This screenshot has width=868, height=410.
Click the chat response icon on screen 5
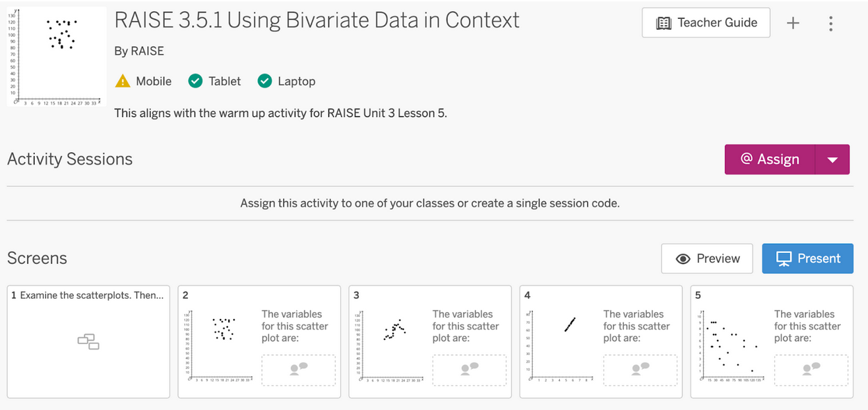tap(811, 370)
